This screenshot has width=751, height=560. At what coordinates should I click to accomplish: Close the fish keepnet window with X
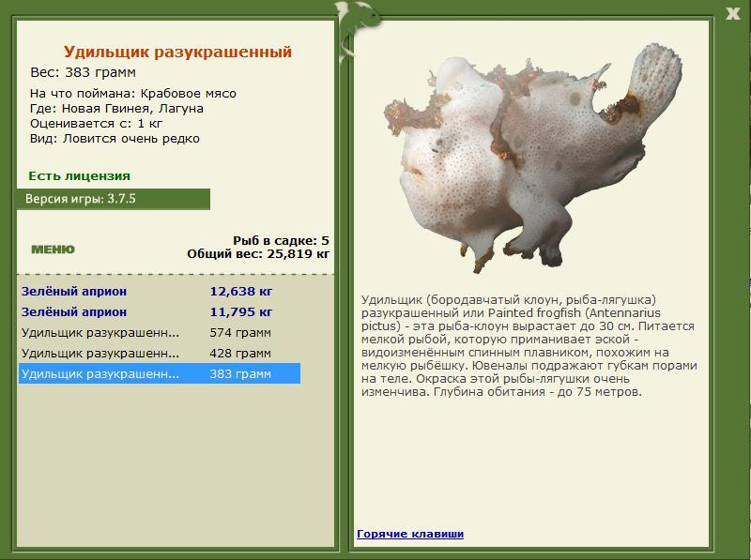[732, 13]
